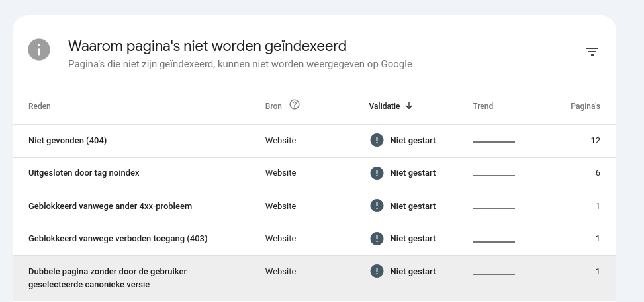Sort by the Validatie column header
Screen dimensions: 644x302
[x=385, y=106]
